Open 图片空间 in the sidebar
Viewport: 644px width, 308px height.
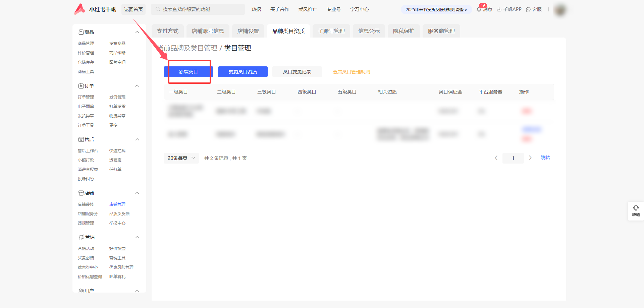117,62
